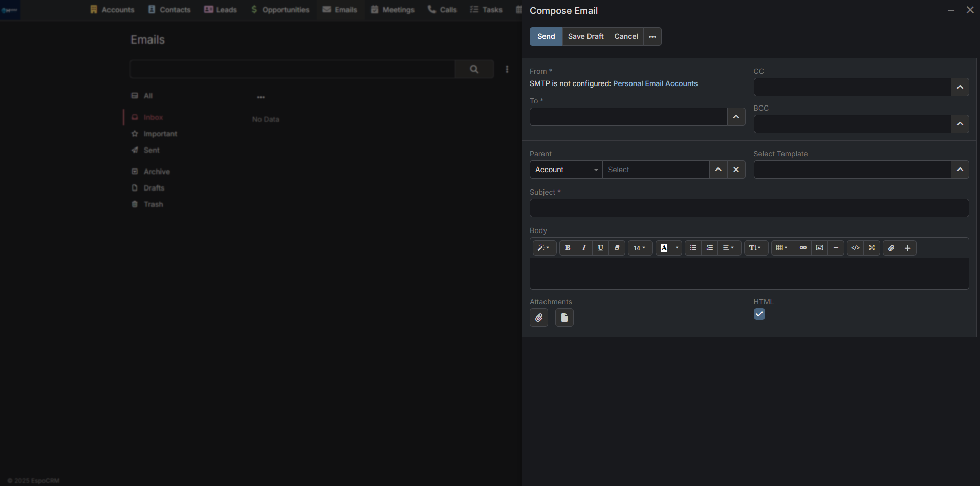The image size is (980, 486).
Task: Open line height dropdown
Action: 756,248
